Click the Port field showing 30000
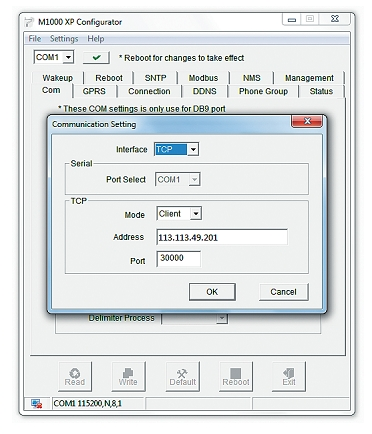This screenshot has width=372, height=434. (x=179, y=258)
